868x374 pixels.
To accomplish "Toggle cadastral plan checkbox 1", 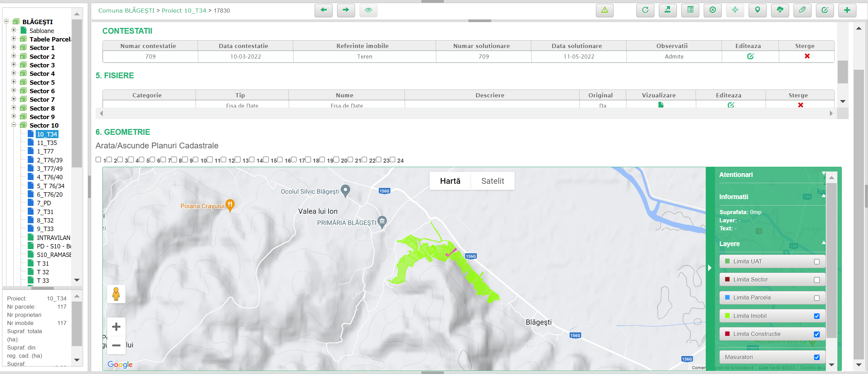I will tap(98, 160).
